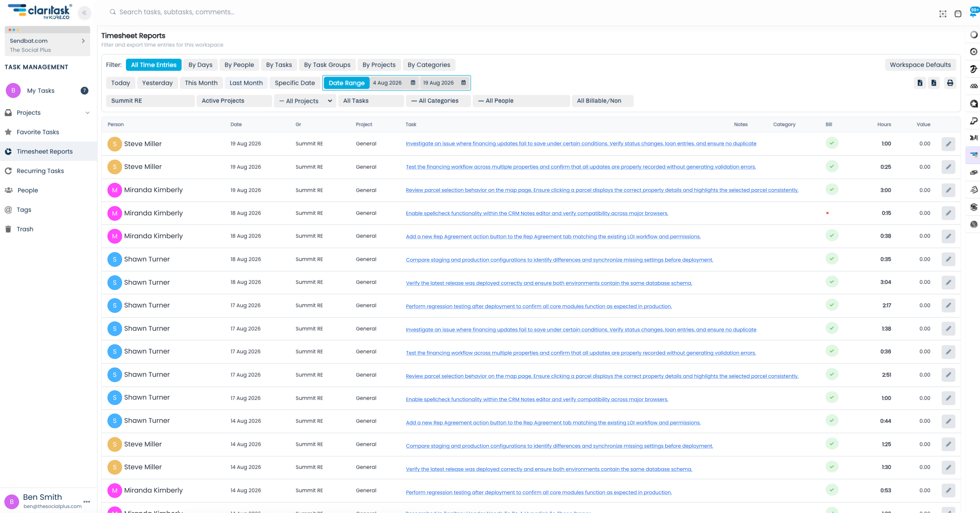Collapse the sidebar with the double-chevron icon
The width and height of the screenshot is (980, 513).
click(x=84, y=13)
